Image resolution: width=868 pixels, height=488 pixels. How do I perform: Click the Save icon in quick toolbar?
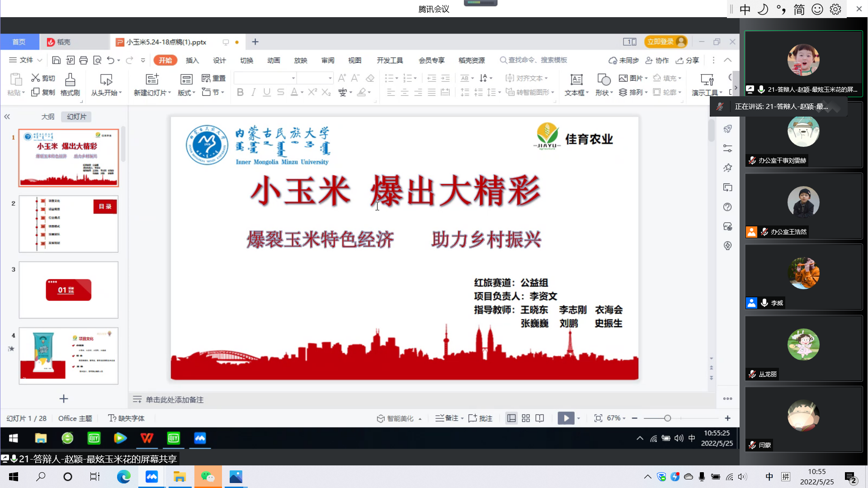tap(57, 60)
